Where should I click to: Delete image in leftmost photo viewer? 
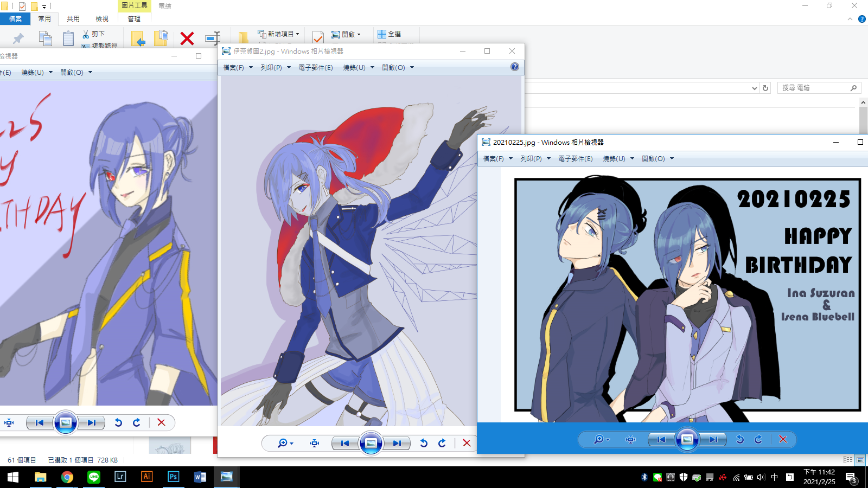click(x=161, y=422)
